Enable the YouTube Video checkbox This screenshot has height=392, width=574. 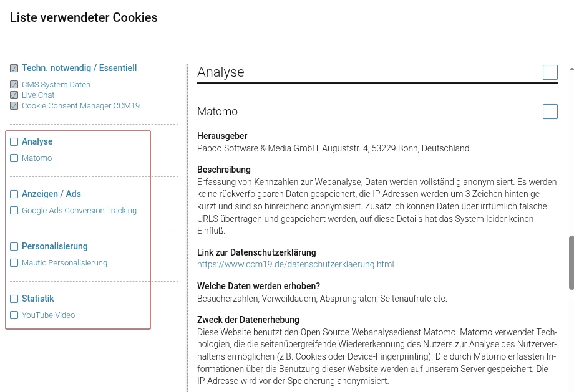14,315
